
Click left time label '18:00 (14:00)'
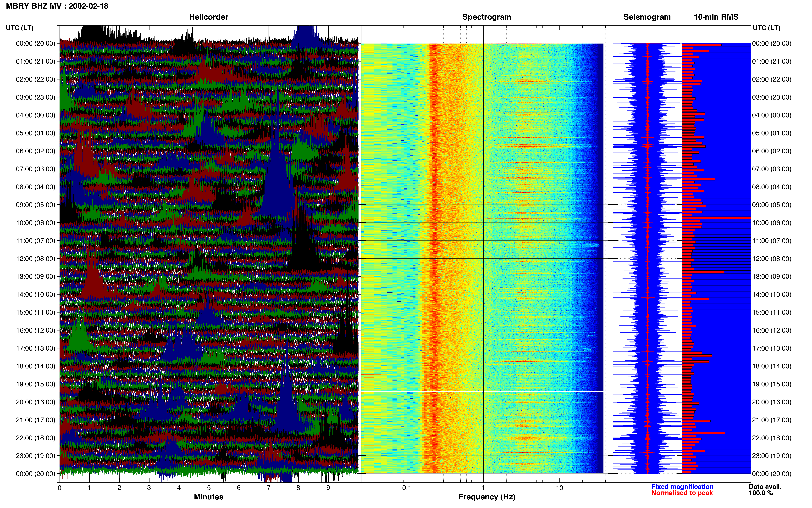tap(36, 366)
